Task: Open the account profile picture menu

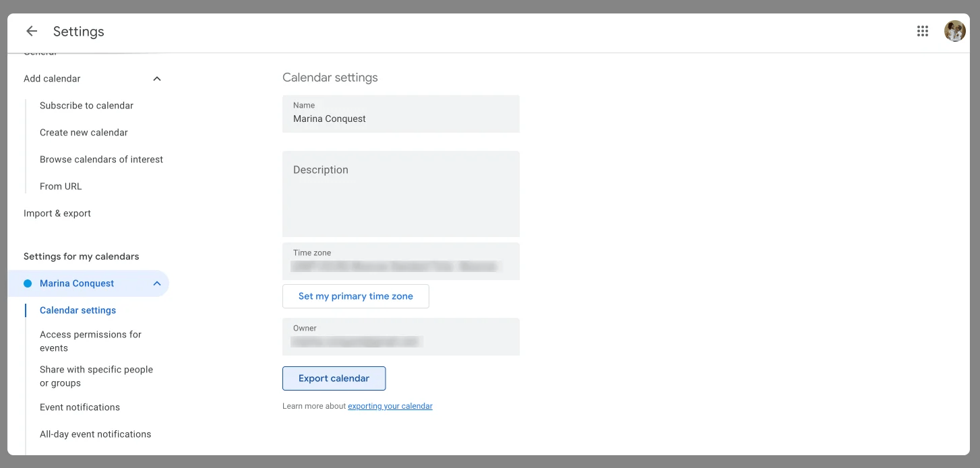Action: click(x=955, y=31)
